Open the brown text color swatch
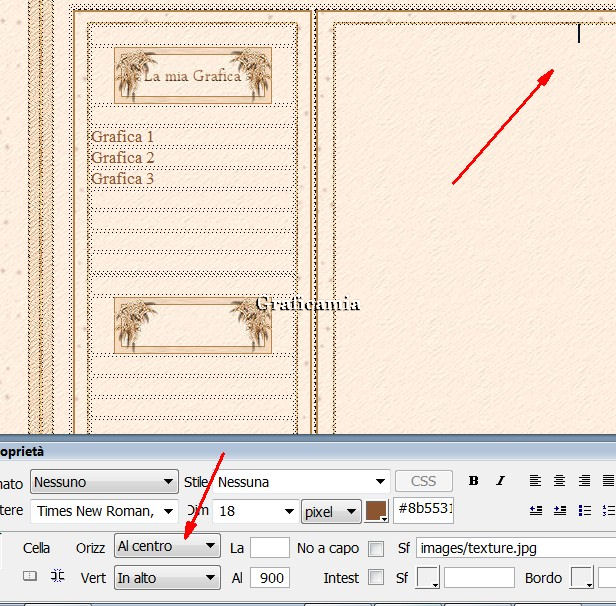616x606 pixels. click(x=377, y=511)
